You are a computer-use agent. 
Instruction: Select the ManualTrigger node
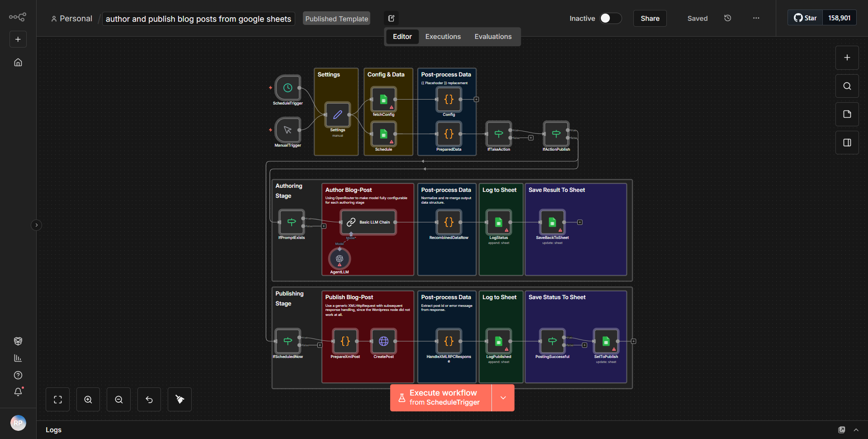pyautogui.click(x=288, y=130)
